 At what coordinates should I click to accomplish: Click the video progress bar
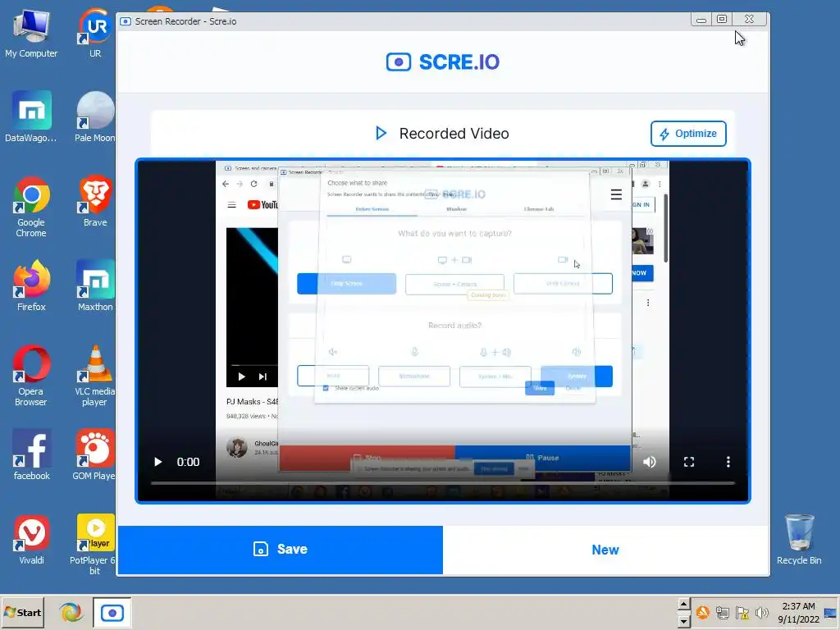pos(442,482)
